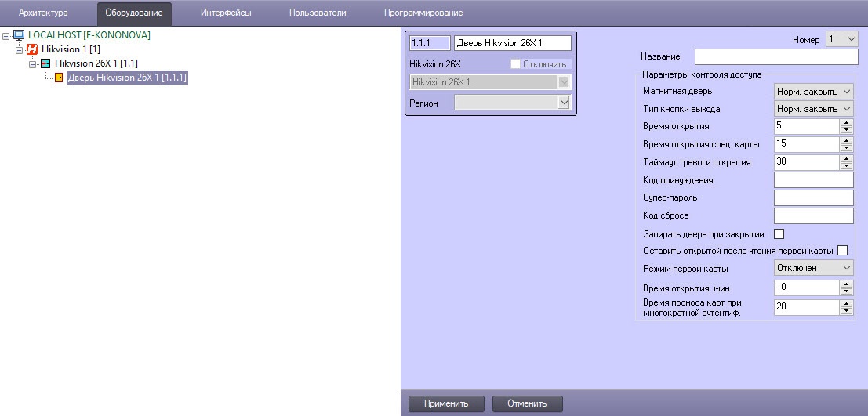Enable the Отключить checkbox
Viewport: 868px width, 416px height.
[515, 63]
